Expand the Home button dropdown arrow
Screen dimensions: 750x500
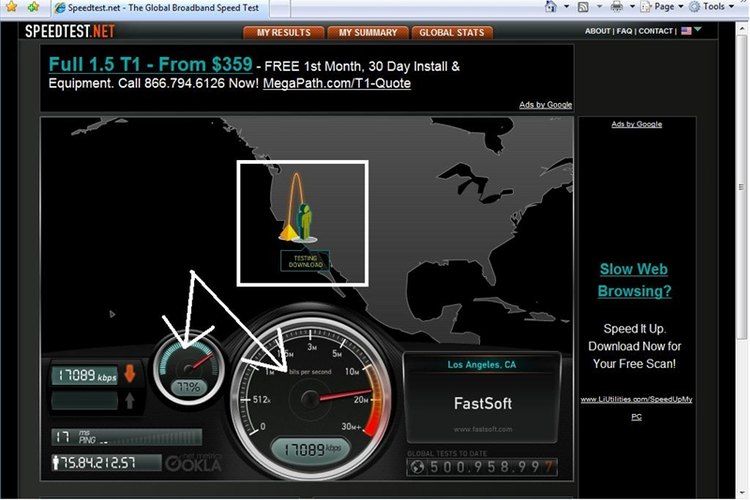click(567, 7)
